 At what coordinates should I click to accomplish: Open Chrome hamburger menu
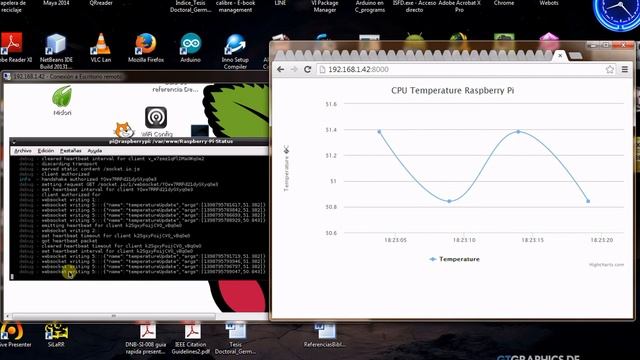tap(625, 69)
